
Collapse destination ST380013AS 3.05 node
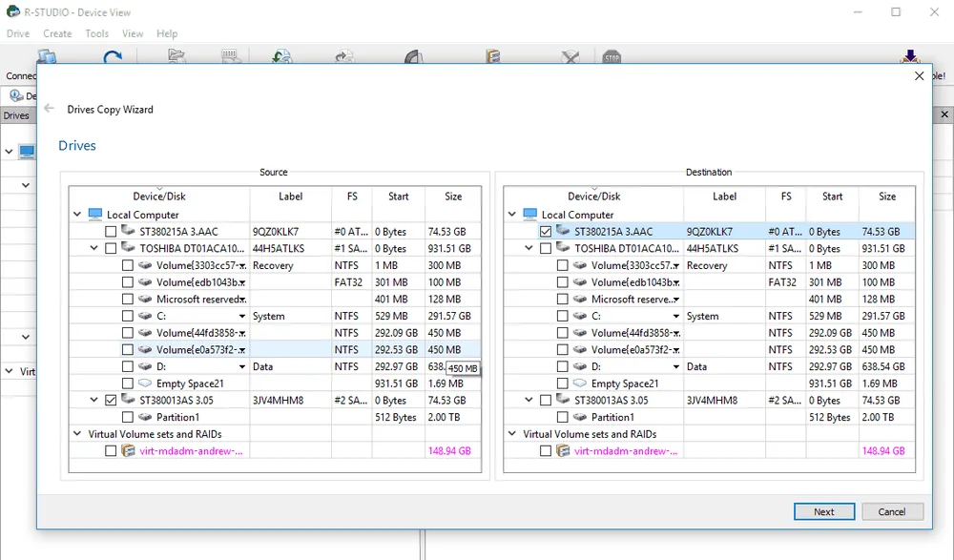pyautogui.click(x=529, y=400)
